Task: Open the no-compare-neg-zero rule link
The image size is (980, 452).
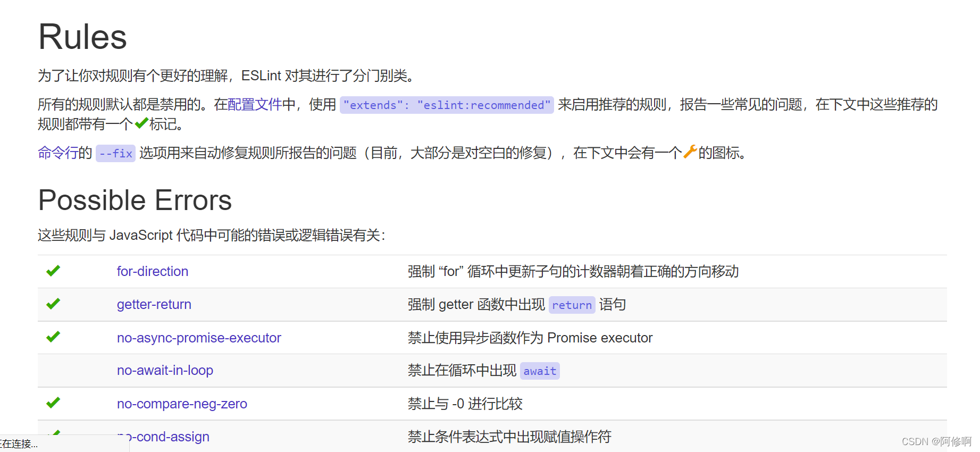Action: pyautogui.click(x=182, y=404)
